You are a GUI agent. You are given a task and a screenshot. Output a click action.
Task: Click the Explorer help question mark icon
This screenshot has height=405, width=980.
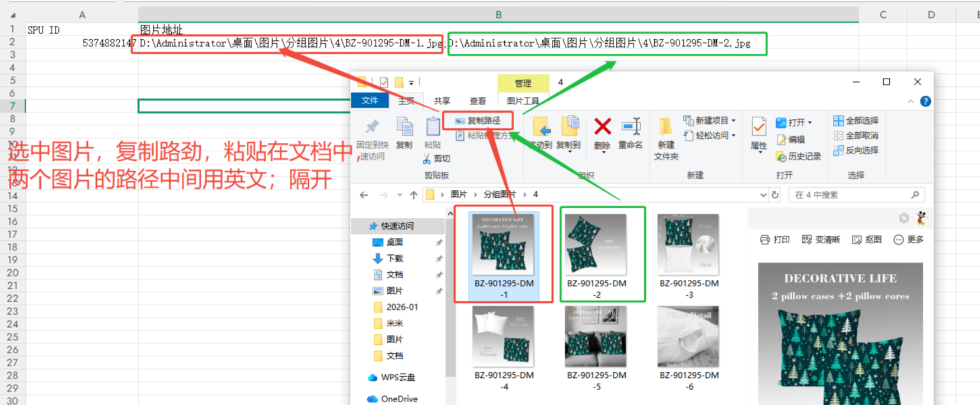click(925, 102)
